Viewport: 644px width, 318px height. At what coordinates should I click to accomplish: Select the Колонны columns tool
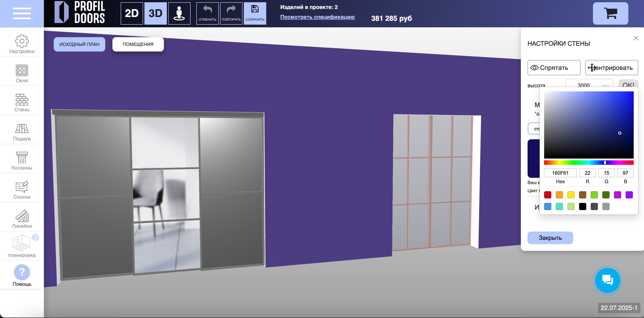[x=22, y=161]
